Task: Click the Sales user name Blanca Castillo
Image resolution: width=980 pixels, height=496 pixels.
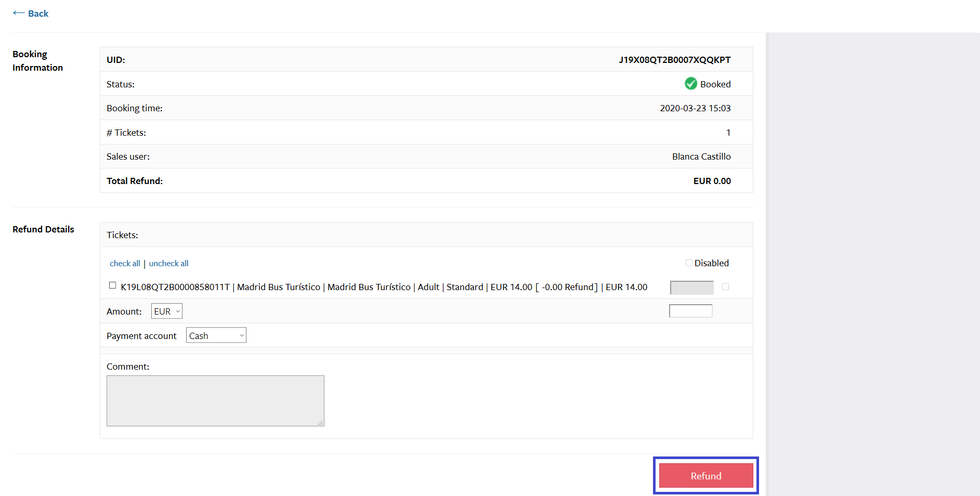Action: (701, 156)
